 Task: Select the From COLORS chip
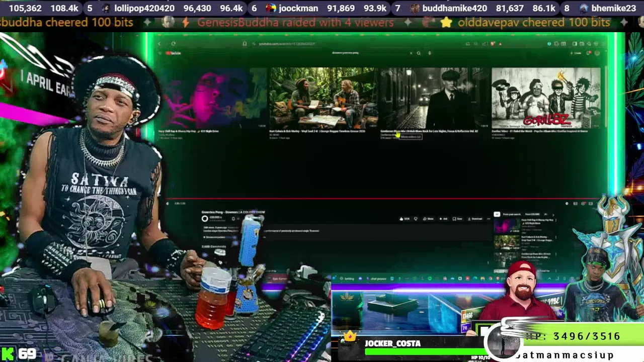click(x=532, y=214)
